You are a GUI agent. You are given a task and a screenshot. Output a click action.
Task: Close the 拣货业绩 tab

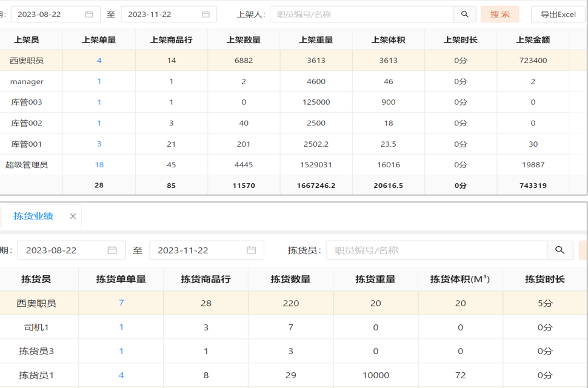pos(73,216)
